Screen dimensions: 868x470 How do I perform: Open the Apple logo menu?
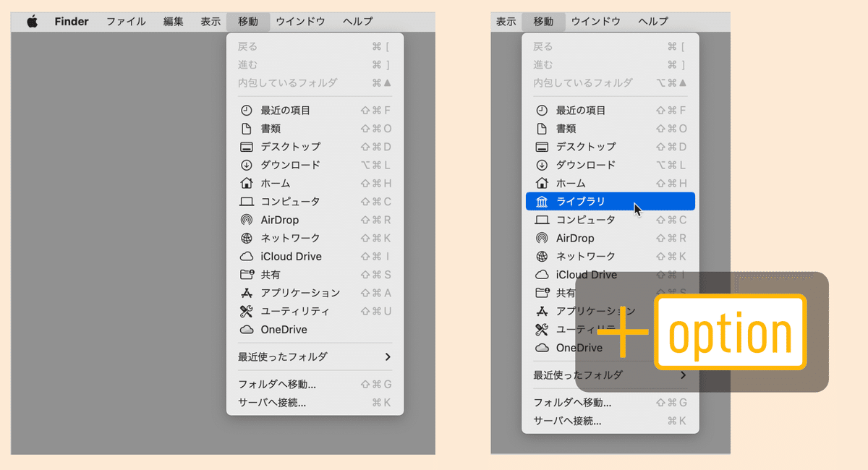(32, 22)
